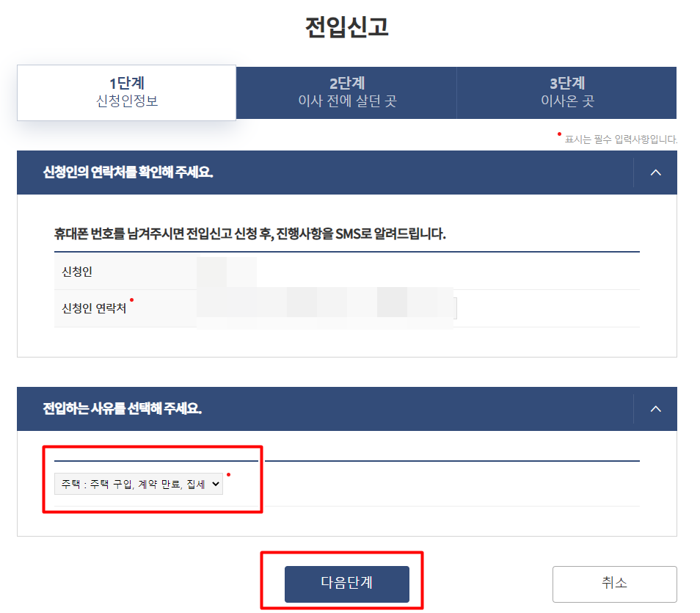700x613 pixels.
Task: Collapse the 신청인의 연락처 section chevron
Action: pos(655,173)
